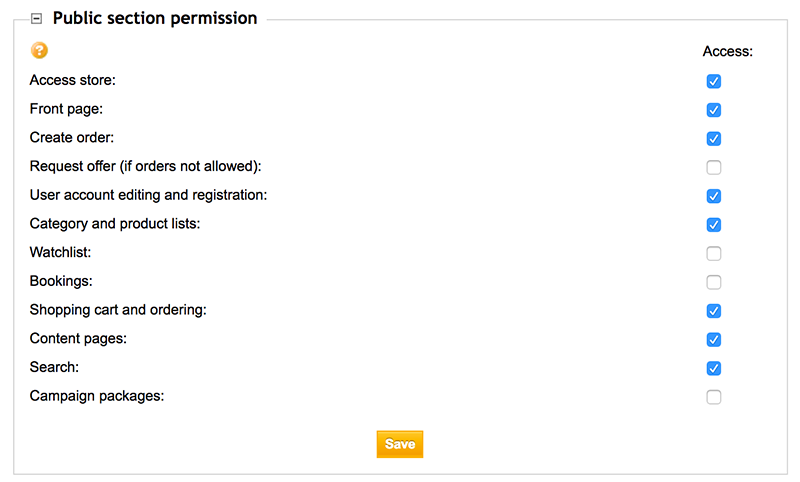Click the Campaign packages label
Viewport: 800px width, 482px height.
pos(97,396)
